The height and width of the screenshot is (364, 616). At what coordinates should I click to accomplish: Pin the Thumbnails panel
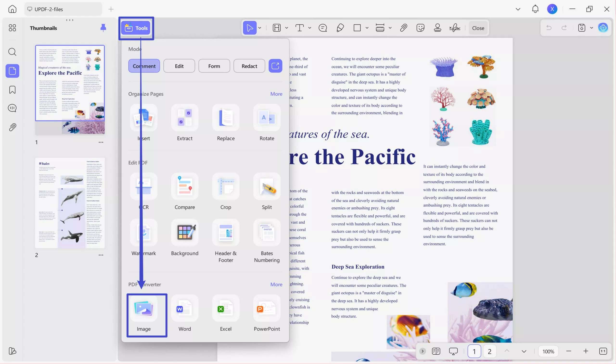[103, 28]
